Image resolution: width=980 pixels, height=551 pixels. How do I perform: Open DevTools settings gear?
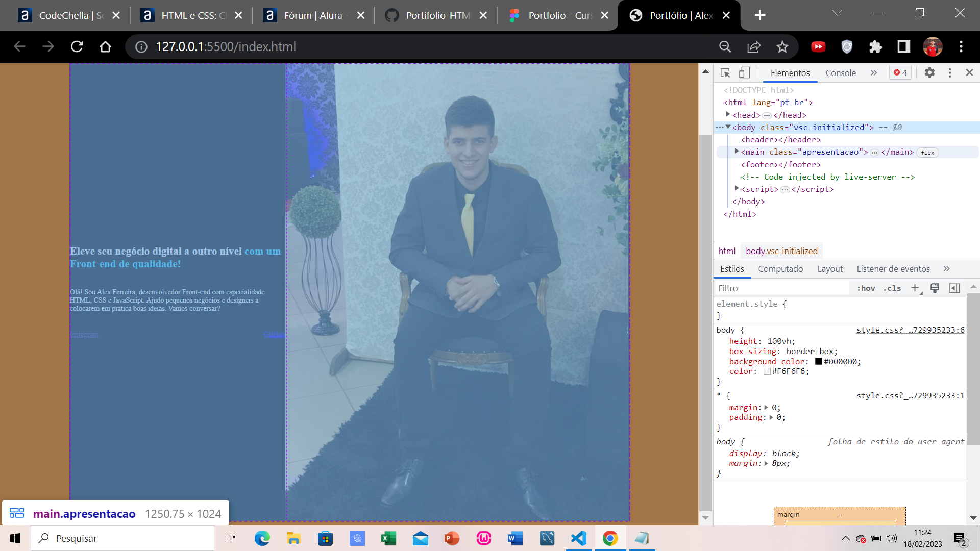929,73
